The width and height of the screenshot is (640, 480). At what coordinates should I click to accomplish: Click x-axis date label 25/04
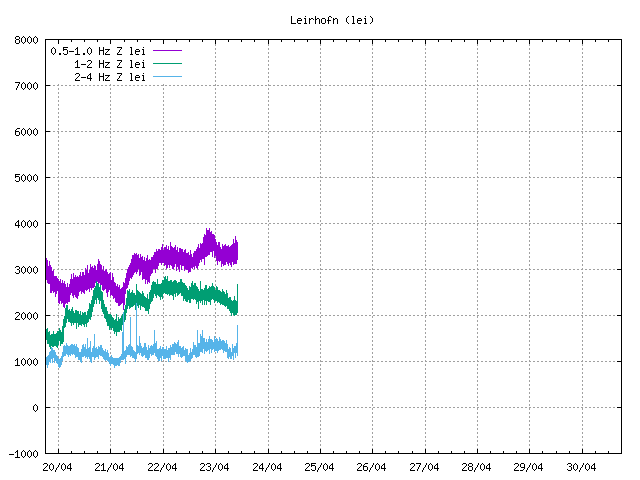319,467
